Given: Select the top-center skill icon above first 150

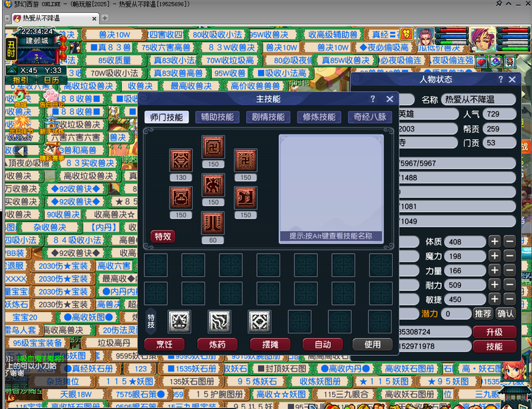Looking at the screenshot, I should (x=213, y=147).
